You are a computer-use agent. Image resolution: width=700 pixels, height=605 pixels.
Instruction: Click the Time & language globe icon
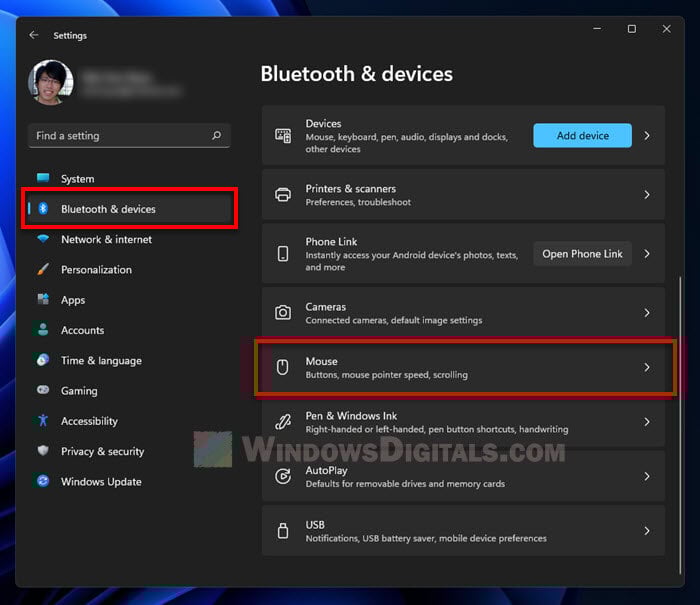[43, 360]
